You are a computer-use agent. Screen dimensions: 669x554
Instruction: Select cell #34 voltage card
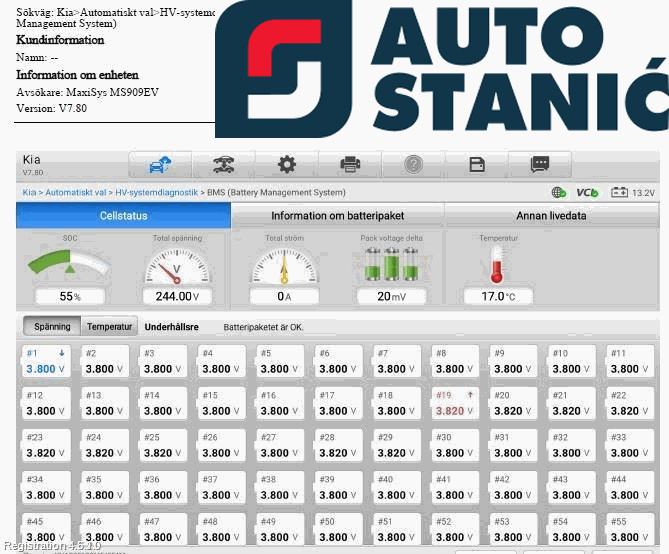point(46,487)
